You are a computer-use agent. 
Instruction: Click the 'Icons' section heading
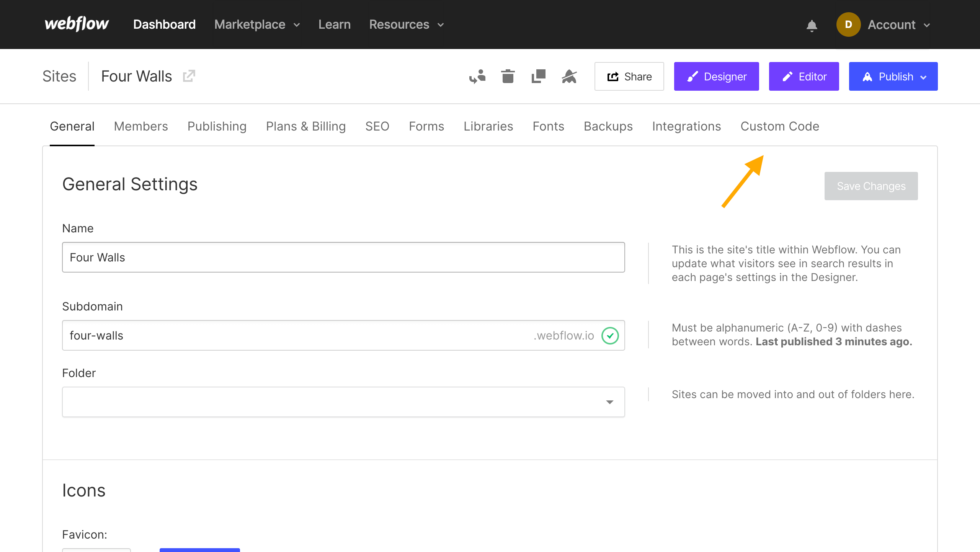point(84,490)
